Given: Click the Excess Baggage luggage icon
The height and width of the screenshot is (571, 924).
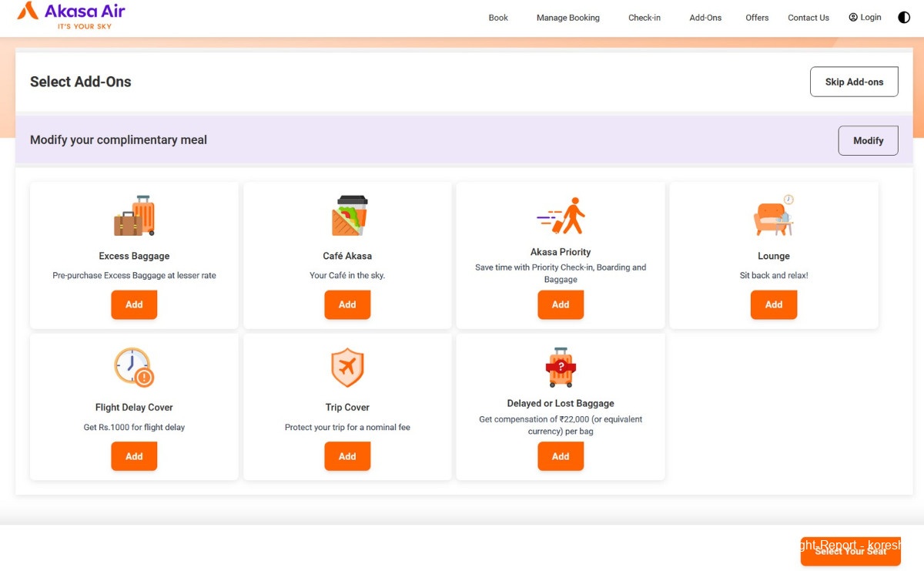Looking at the screenshot, I should (x=134, y=216).
